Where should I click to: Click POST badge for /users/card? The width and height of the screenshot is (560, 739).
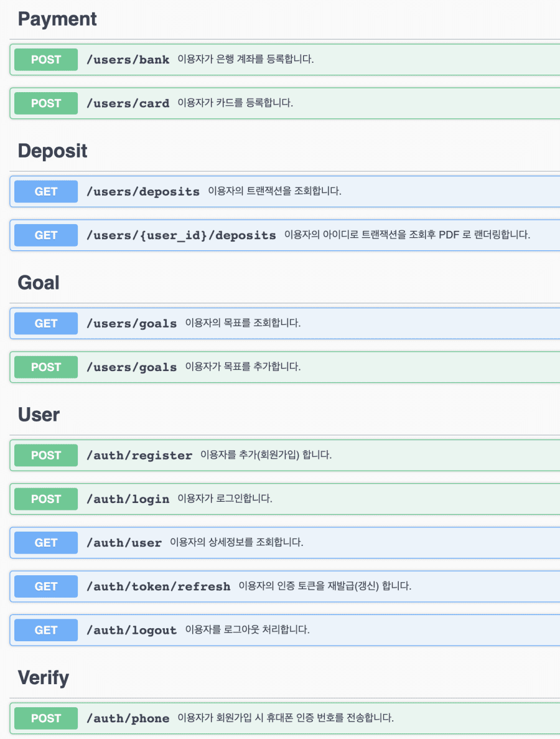click(46, 103)
